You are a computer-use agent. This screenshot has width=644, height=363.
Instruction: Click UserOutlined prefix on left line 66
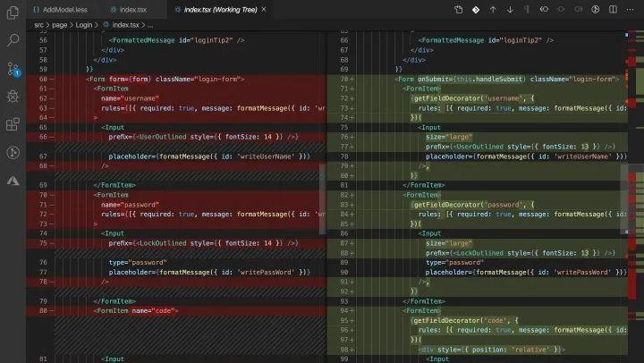click(x=203, y=137)
